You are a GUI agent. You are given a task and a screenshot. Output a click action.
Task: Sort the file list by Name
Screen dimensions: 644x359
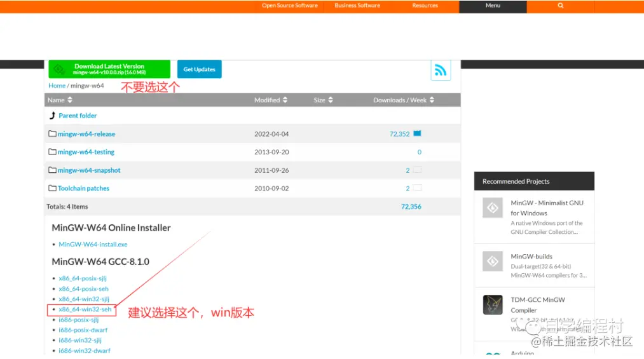pos(60,100)
